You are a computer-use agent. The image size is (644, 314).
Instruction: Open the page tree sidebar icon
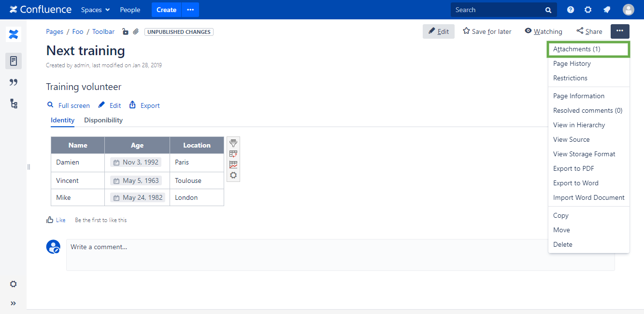point(14,104)
